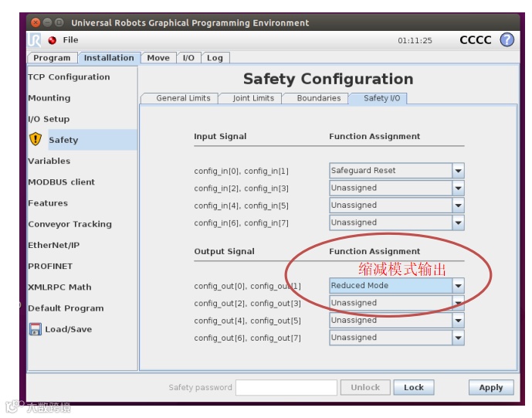Open the Load/Save sidebar entry
This screenshot has width=532, height=418.
69,329
